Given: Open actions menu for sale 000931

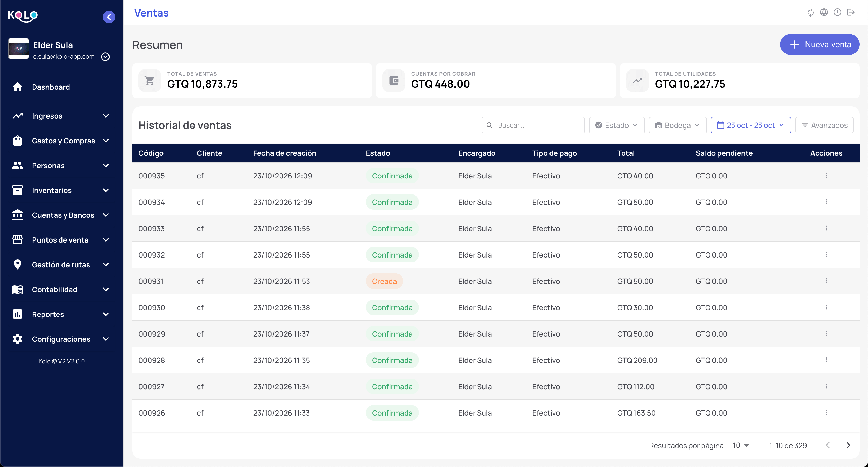Looking at the screenshot, I should click(826, 281).
